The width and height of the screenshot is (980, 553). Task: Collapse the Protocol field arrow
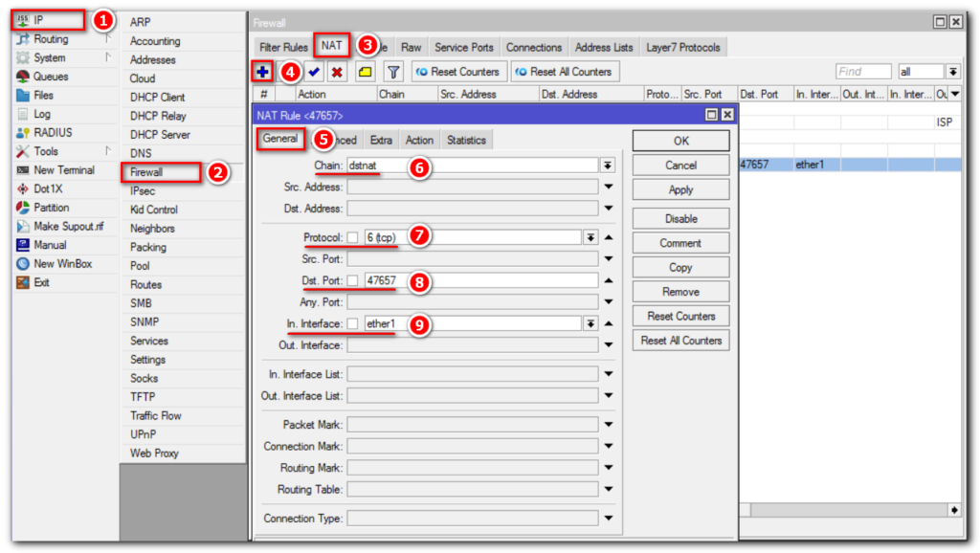click(x=609, y=237)
